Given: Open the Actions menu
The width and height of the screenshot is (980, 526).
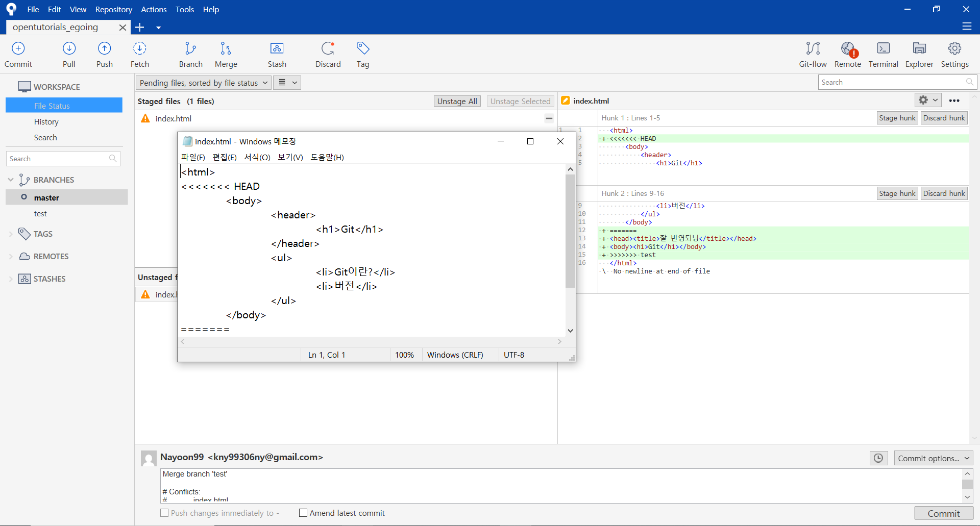Looking at the screenshot, I should [154, 9].
